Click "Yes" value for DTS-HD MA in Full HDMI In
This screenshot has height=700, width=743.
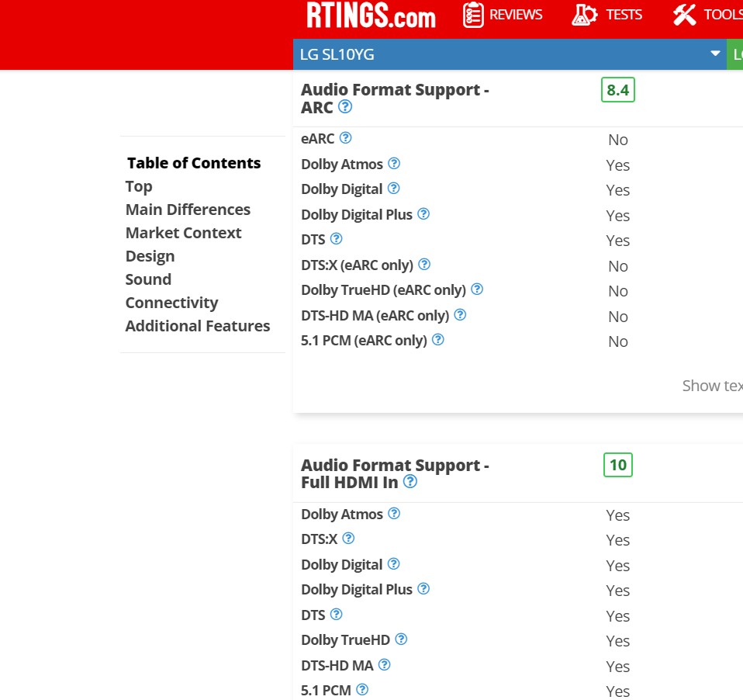tap(618, 667)
